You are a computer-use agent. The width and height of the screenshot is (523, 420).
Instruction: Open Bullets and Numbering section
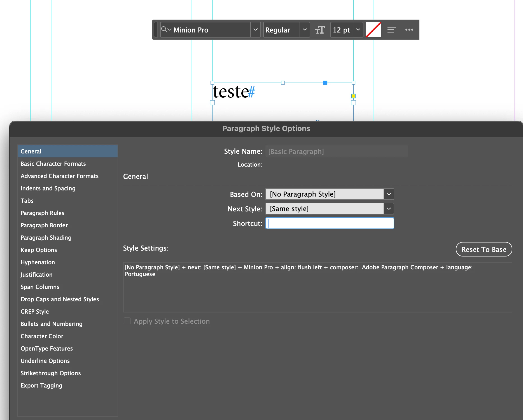click(x=67, y=324)
